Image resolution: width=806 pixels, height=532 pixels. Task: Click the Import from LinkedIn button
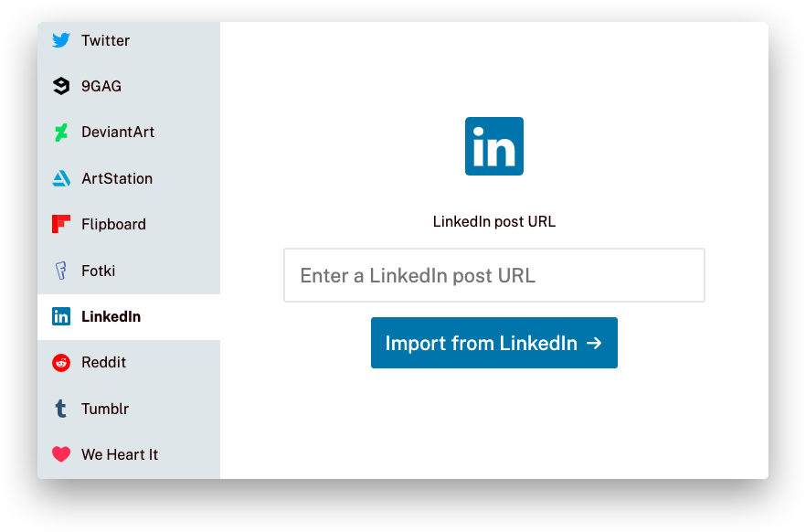[494, 343]
